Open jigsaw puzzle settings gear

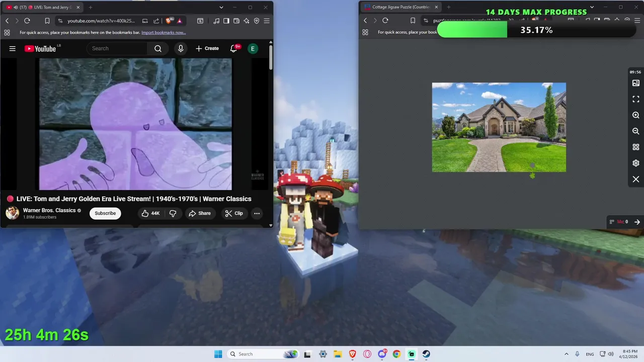tap(636, 163)
